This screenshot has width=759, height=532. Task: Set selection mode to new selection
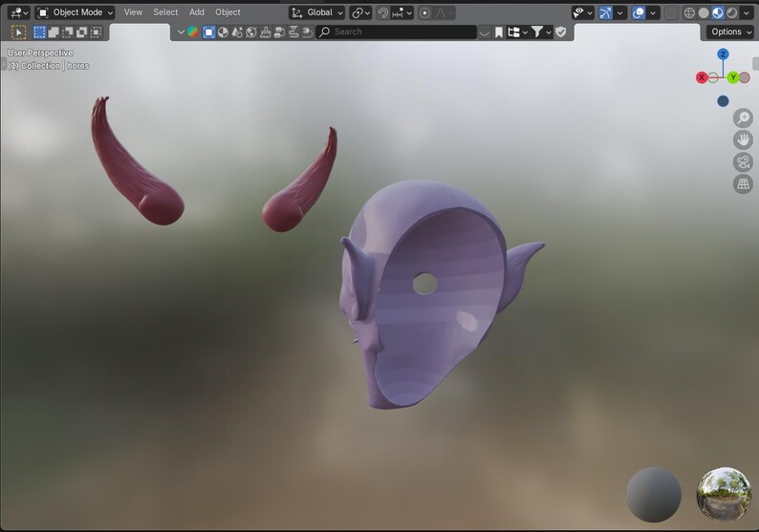click(39, 32)
